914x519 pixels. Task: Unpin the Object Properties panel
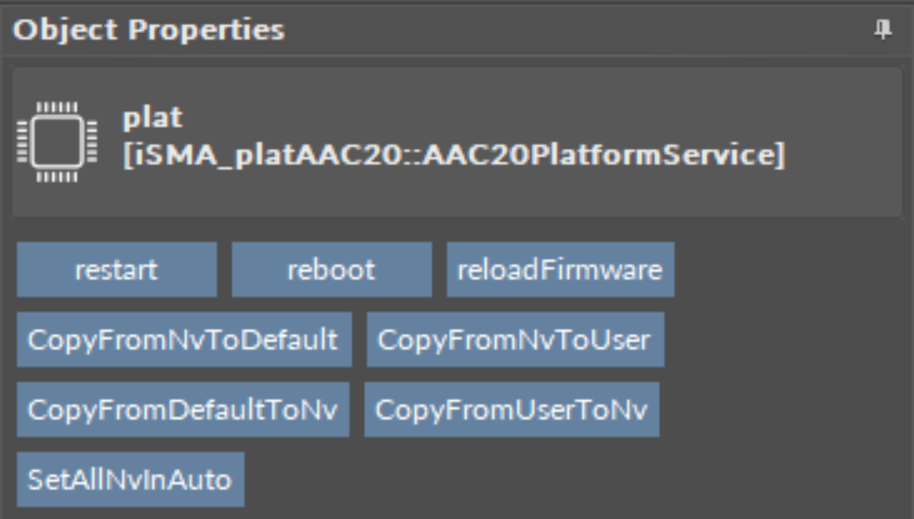pos(883,30)
